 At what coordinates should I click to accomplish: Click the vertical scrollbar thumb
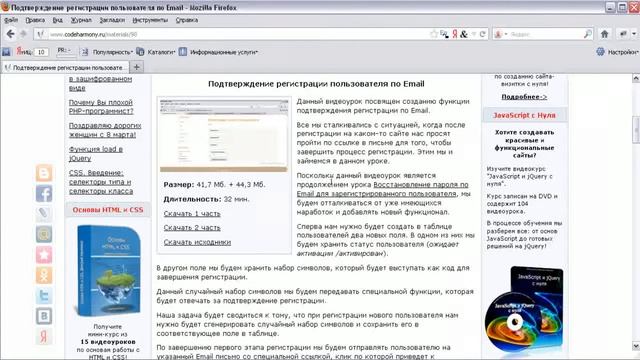636,130
